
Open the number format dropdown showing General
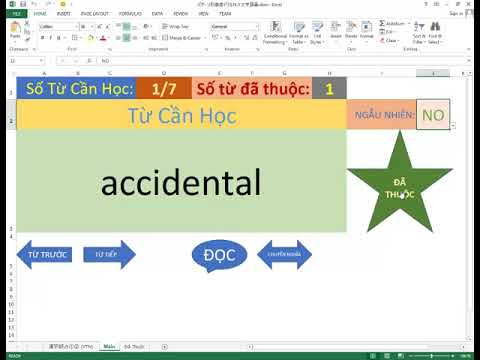pos(235,26)
